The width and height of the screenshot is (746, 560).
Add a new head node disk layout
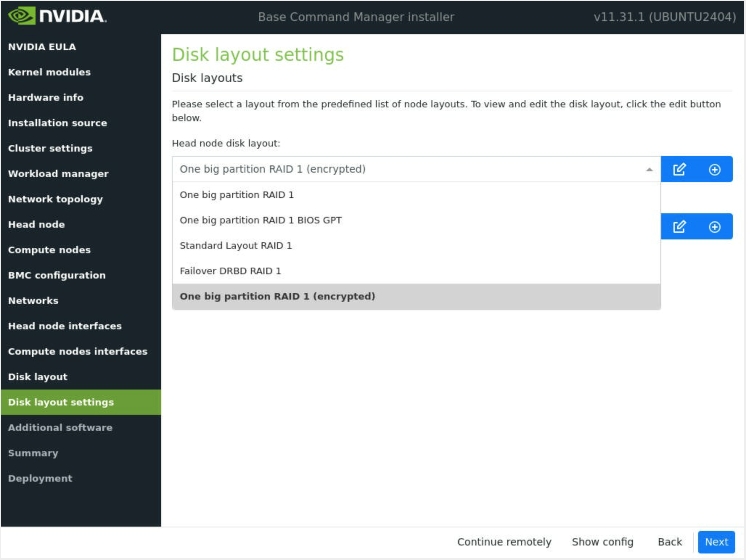point(714,169)
